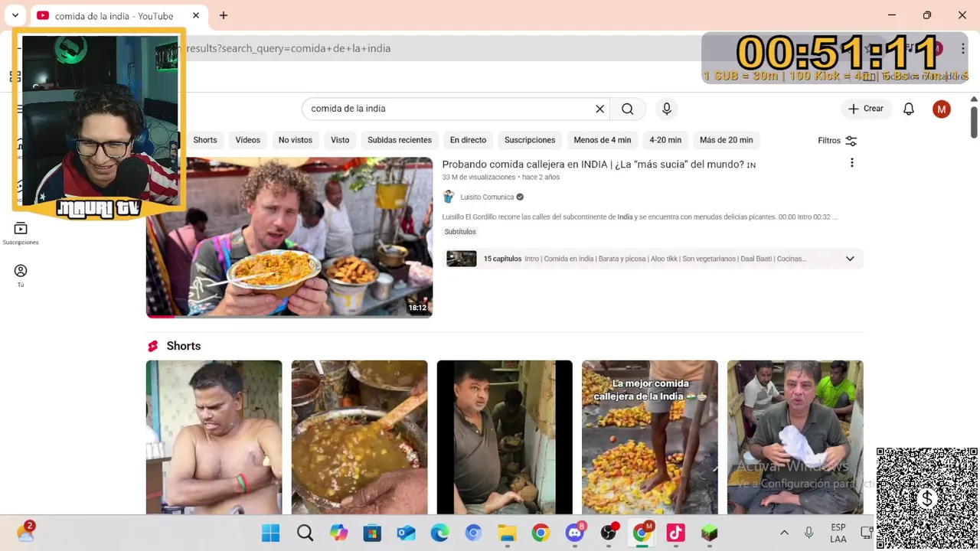Open the Chrome three-dot menu
This screenshot has height=551, width=980.
tap(962, 48)
